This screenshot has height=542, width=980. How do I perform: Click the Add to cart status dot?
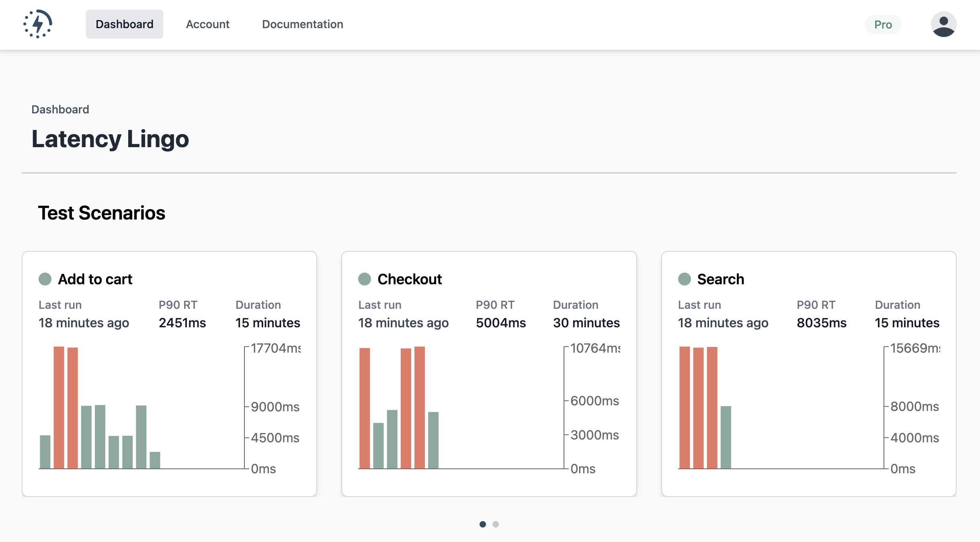tap(45, 279)
